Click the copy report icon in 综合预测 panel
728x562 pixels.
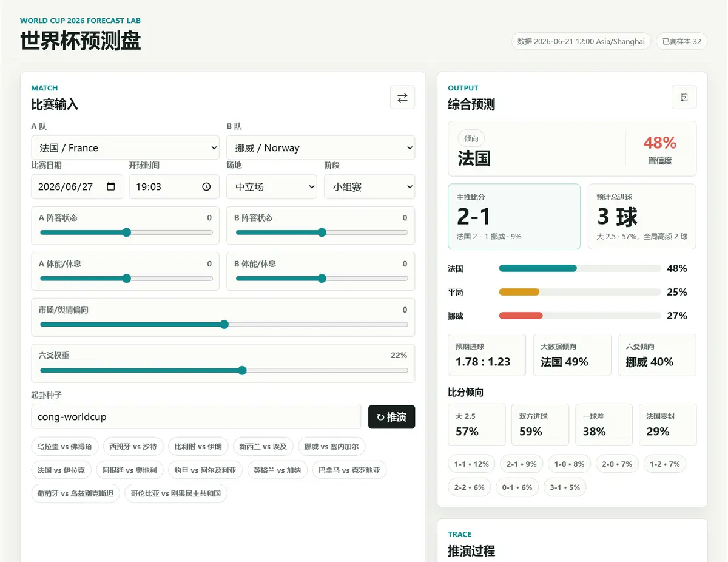(x=684, y=97)
